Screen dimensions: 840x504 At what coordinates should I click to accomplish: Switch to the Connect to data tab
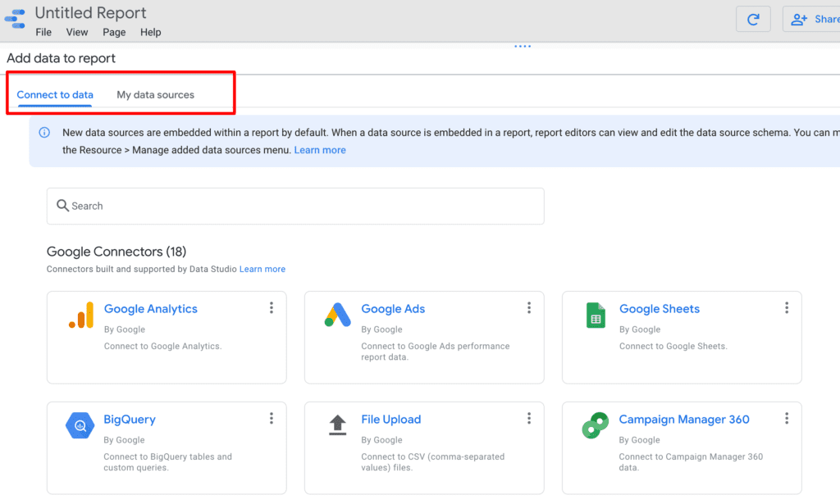point(55,95)
